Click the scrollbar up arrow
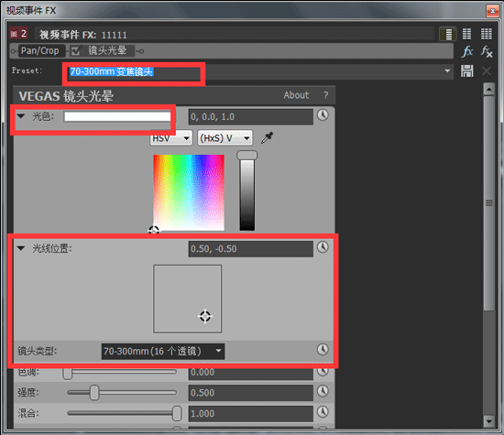The width and height of the screenshot is (504, 435). click(x=489, y=89)
